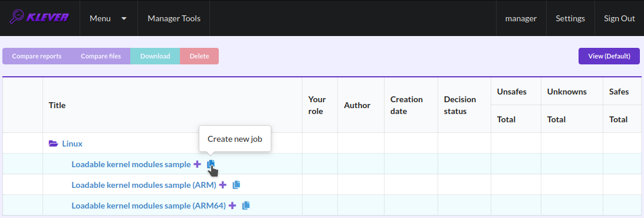The width and height of the screenshot is (644, 218).
Task: Go to Settings
Action: (x=570, y=18)
